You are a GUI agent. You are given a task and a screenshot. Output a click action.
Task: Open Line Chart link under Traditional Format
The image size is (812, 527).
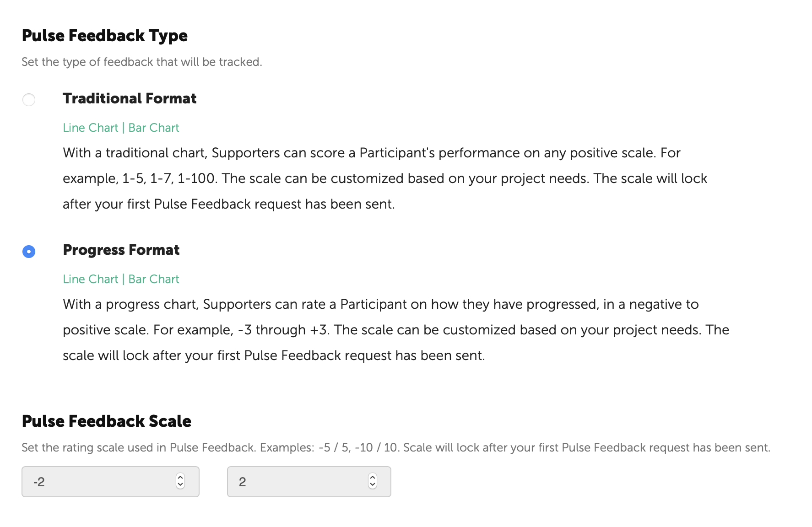(x=91, y=128)
